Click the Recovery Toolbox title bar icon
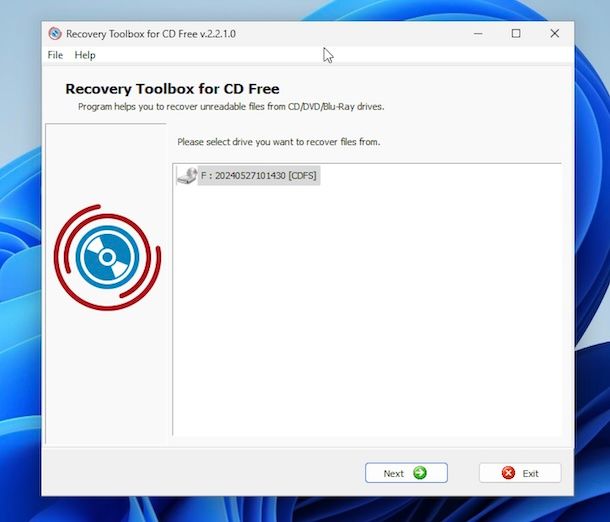The width and height of the screenshot is (610, 522). pos(55,33)
